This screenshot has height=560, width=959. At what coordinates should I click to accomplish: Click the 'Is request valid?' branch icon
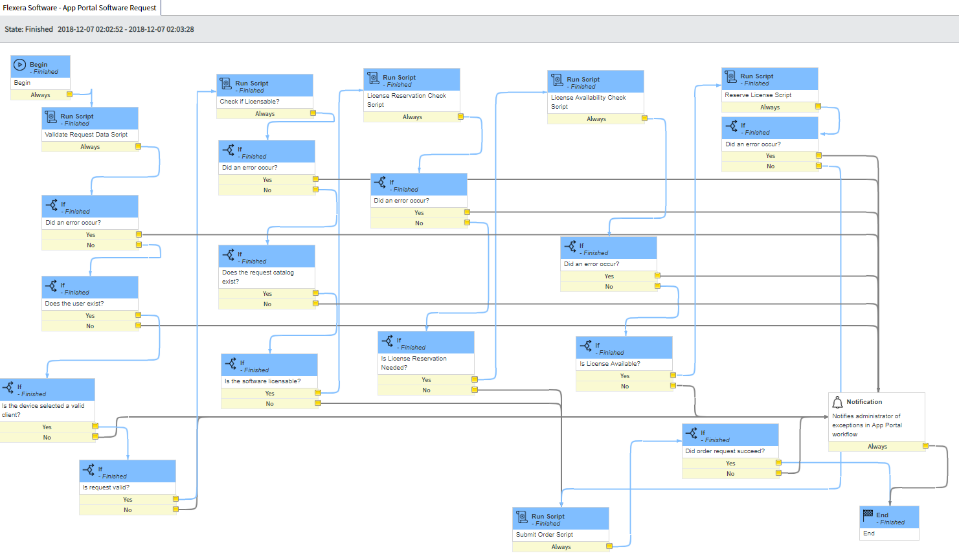(x=89, y=469)
